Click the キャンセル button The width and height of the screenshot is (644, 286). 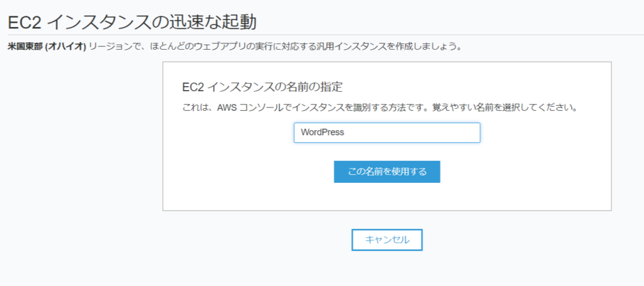[x=387, y=239]
